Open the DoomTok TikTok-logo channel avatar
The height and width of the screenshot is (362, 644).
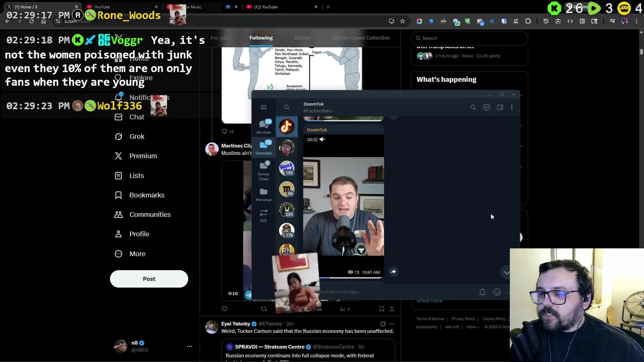287,127
